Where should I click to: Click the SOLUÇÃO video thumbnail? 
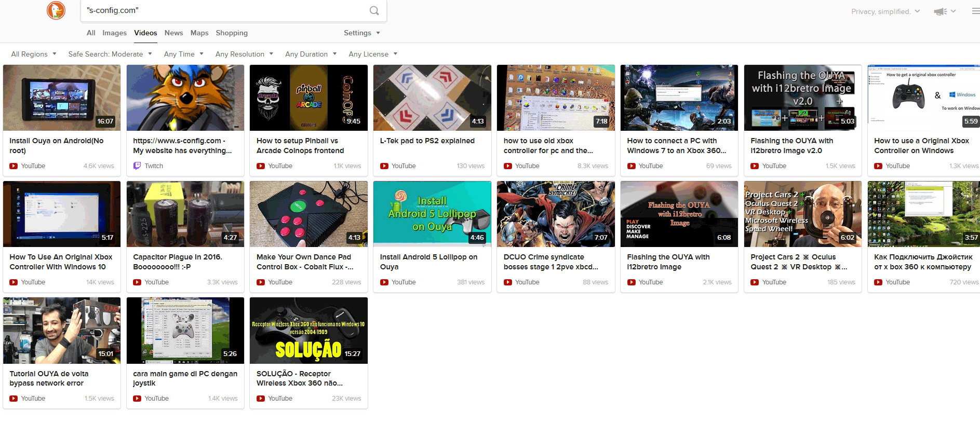[x=308, y=330]
